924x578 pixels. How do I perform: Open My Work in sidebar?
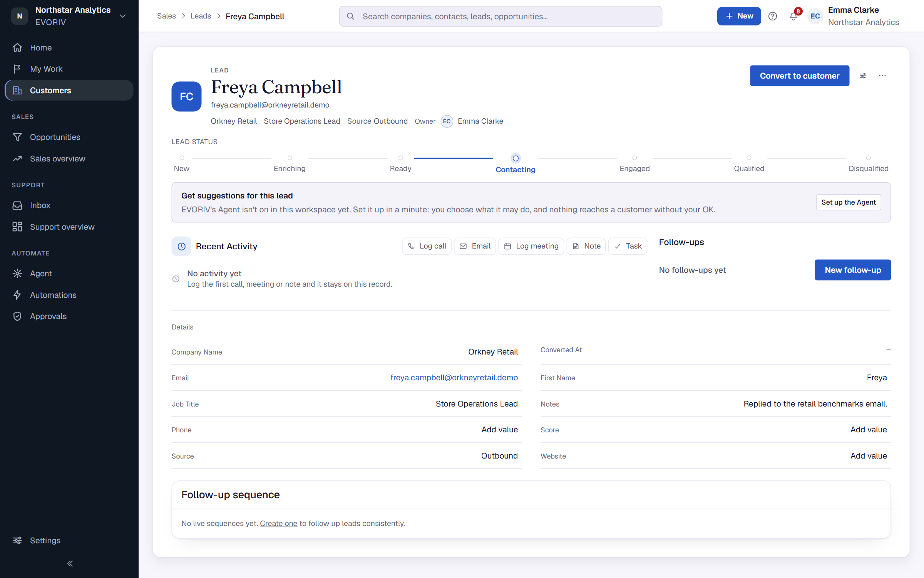point(69,69)
